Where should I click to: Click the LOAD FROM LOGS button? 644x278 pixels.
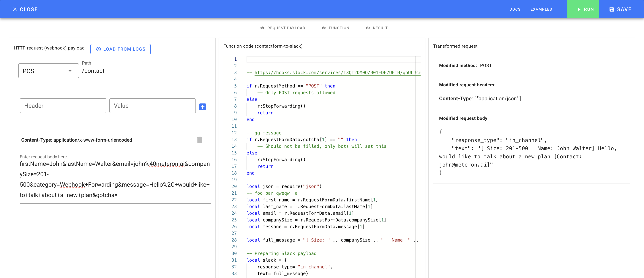click(121, 49)
